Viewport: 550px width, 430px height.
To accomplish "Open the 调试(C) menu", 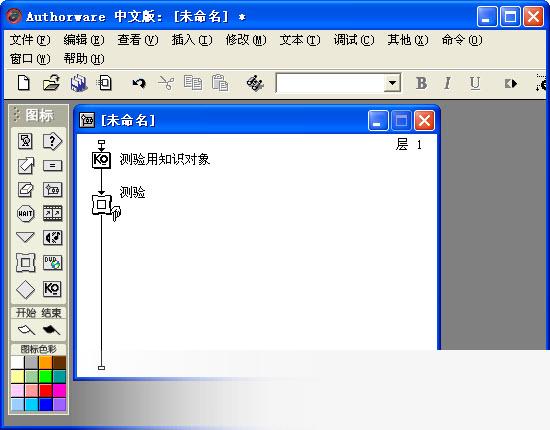I will pyautogui.click(x=354, y=40).
